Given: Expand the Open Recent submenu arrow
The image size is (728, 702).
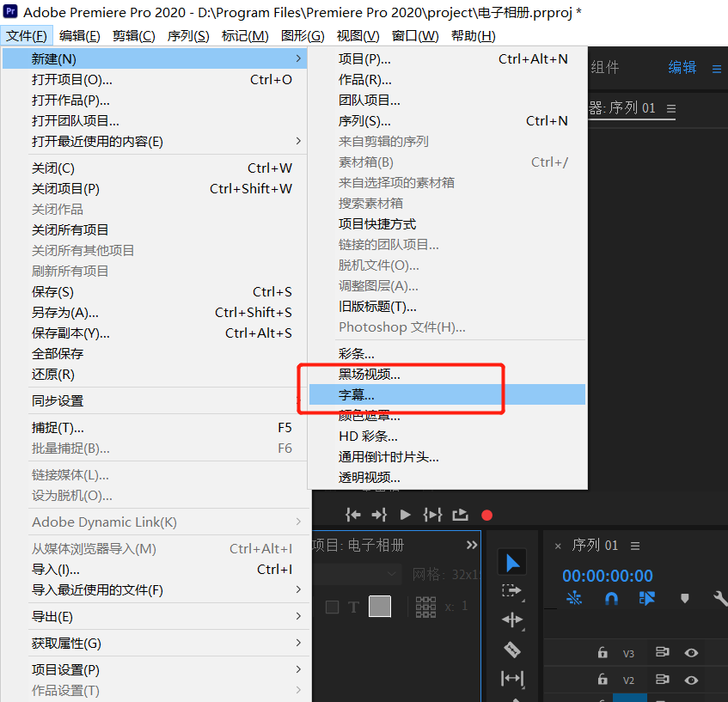Looking at the screenshot, I should [x=298, y=141].
